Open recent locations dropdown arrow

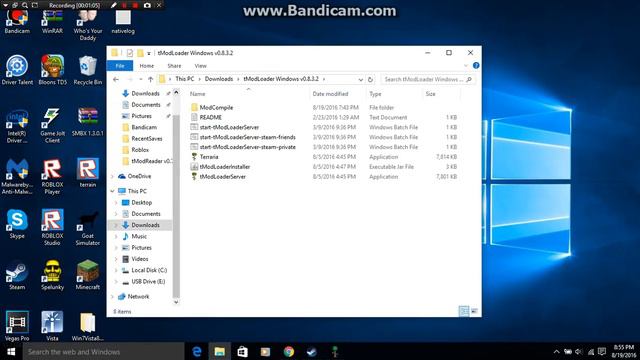pyautogui.click(x=141, y=79)
